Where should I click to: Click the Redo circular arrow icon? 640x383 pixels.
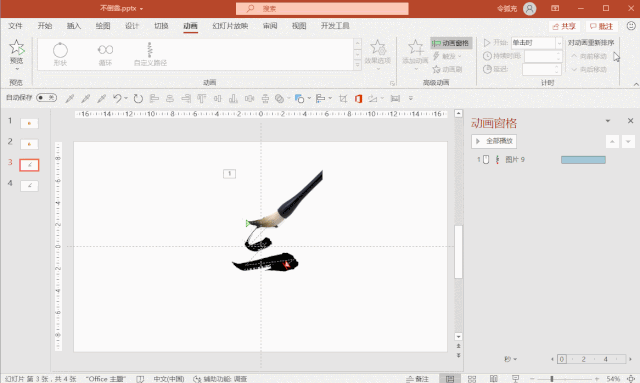pyautogui.click(x=138, y=98)
